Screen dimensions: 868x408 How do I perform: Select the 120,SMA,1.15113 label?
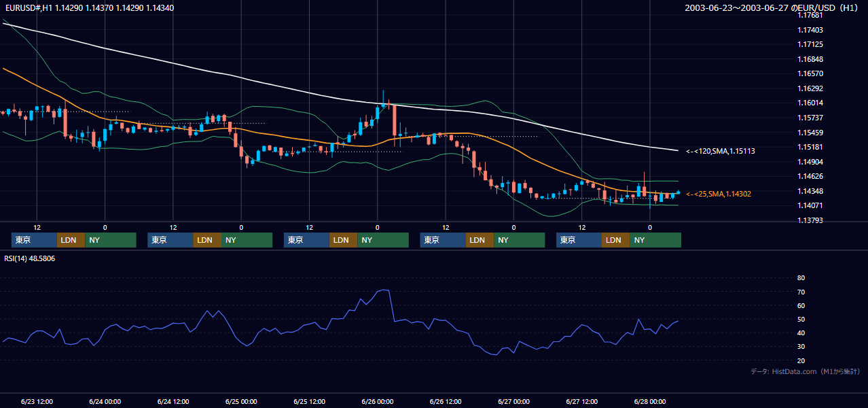point(721,151)
